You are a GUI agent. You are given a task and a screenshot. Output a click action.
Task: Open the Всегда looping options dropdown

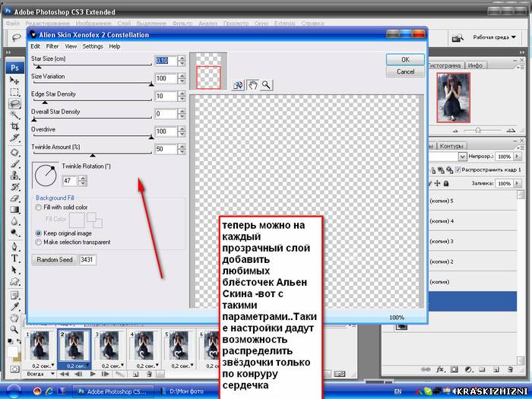(40, 374)
